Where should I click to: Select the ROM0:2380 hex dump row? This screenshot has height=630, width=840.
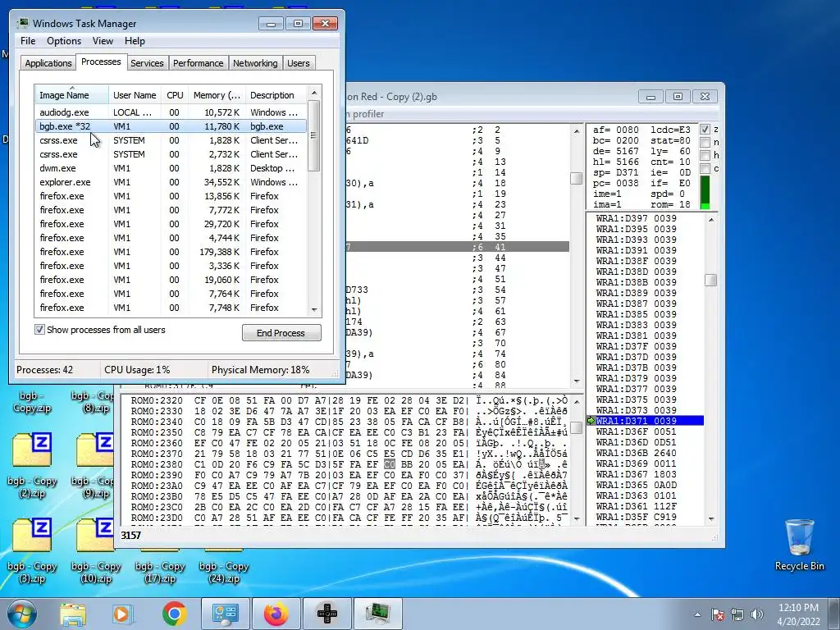349,464
